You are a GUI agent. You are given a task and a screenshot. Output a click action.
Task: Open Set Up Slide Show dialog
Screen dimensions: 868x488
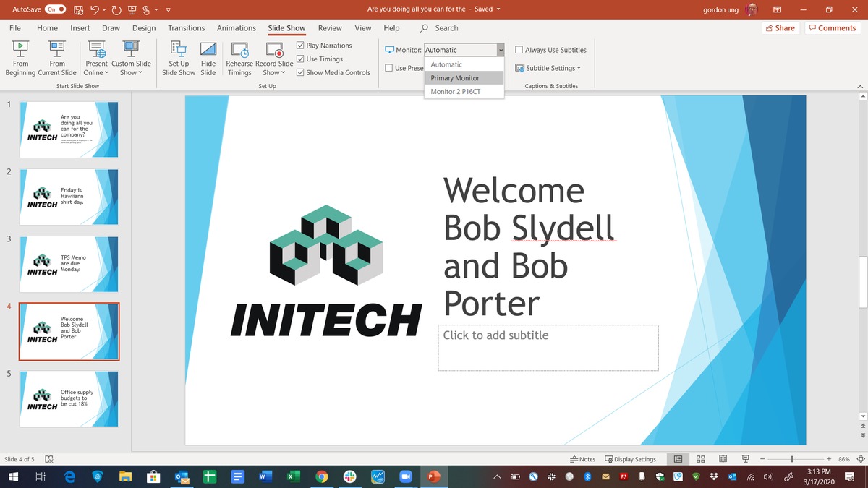179,58
